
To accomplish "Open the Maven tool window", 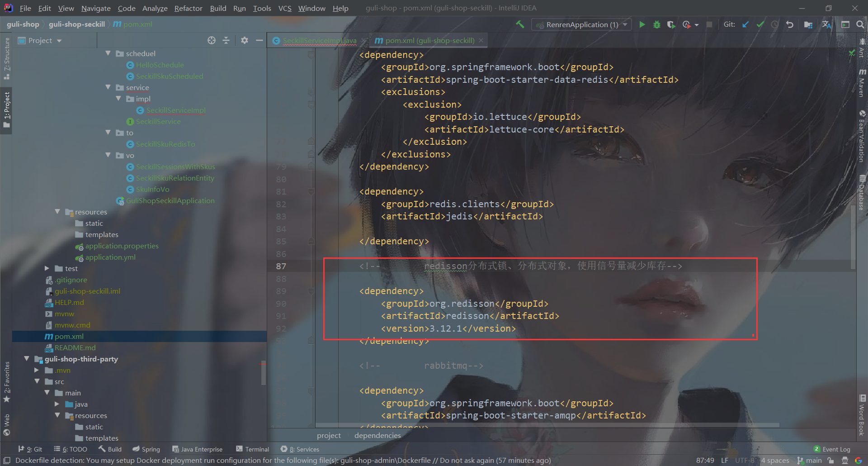I will (862, 83).
